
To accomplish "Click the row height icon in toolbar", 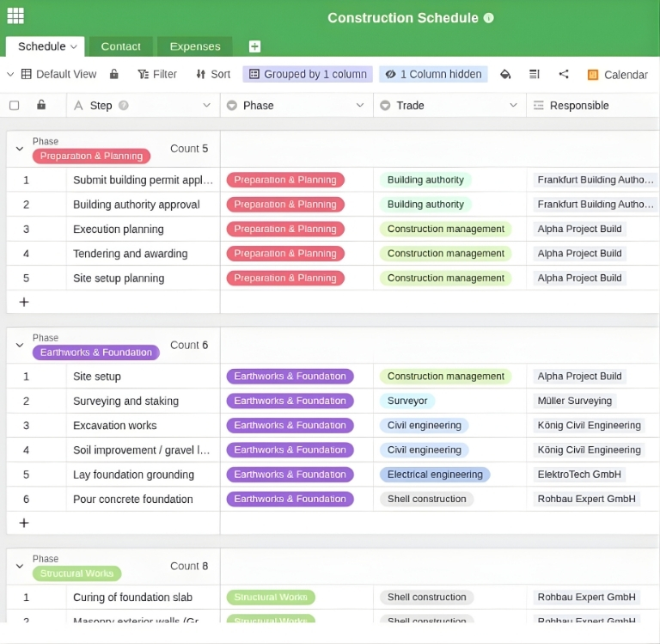I will [x=535, y=75].
